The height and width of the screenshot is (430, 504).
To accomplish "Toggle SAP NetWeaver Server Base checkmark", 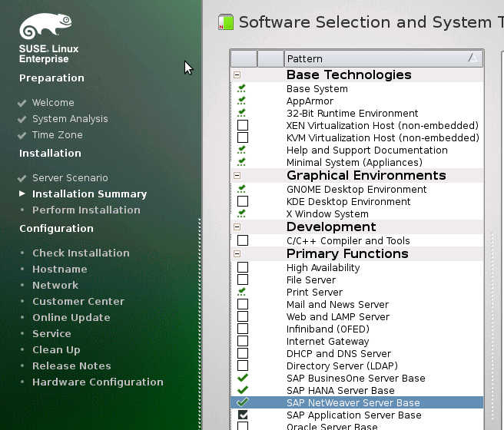I will (x=243, y=402).
